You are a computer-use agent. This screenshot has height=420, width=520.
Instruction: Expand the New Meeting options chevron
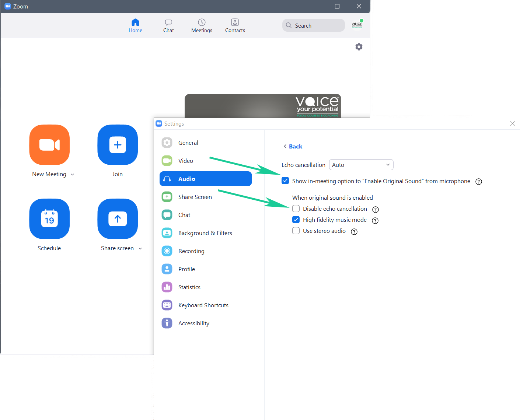pos(73,175)
